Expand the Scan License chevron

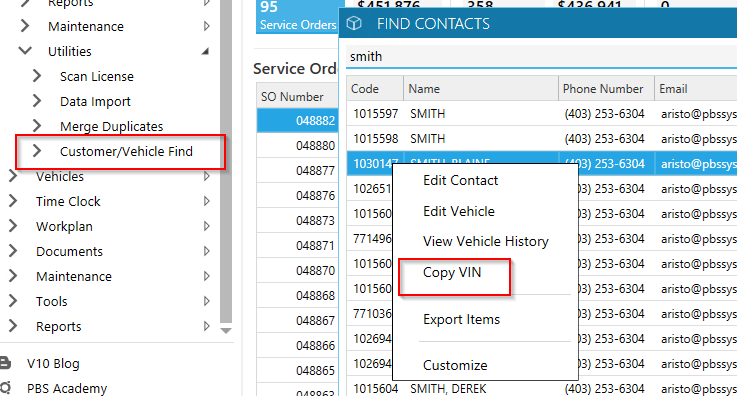(x=37, y=76)
